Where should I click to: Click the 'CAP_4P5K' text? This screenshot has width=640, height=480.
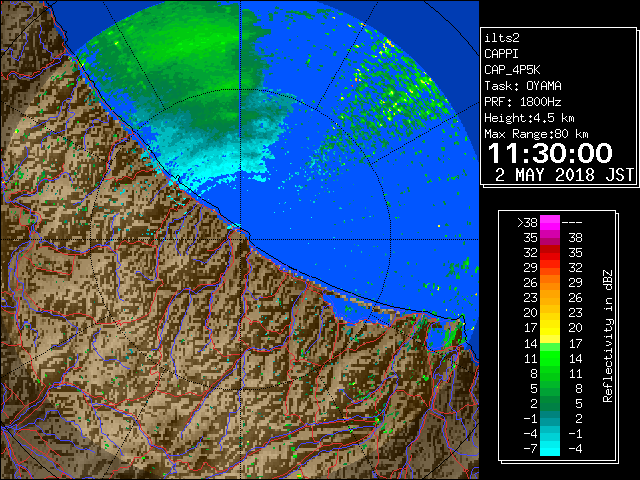pos(512,70)
